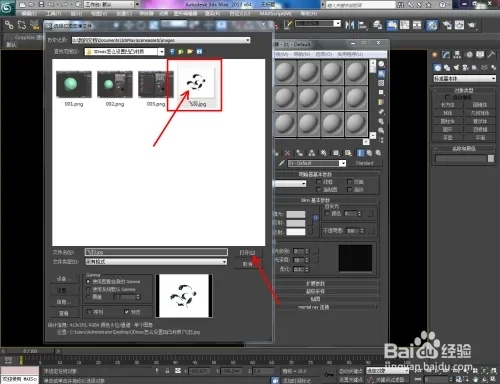The image size is (500, 384).
Task: Select the use system default Gamma radio
Action: (88, 289)
